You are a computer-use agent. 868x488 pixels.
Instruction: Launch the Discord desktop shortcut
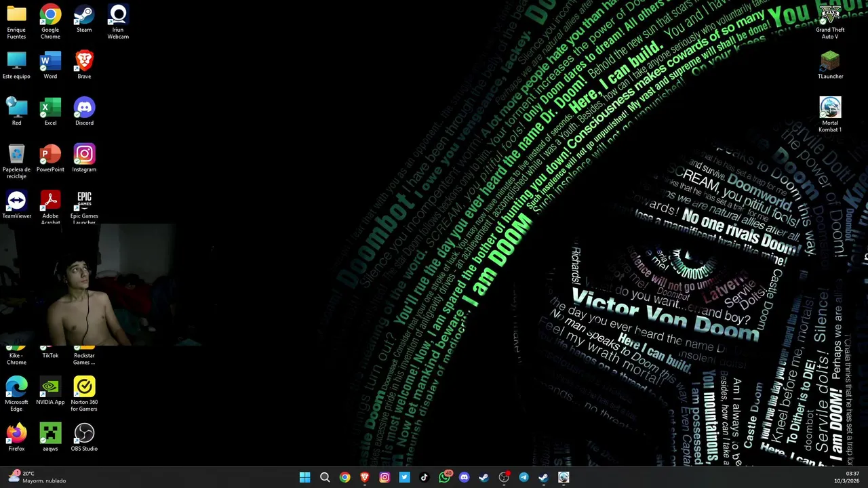point(84,112)
